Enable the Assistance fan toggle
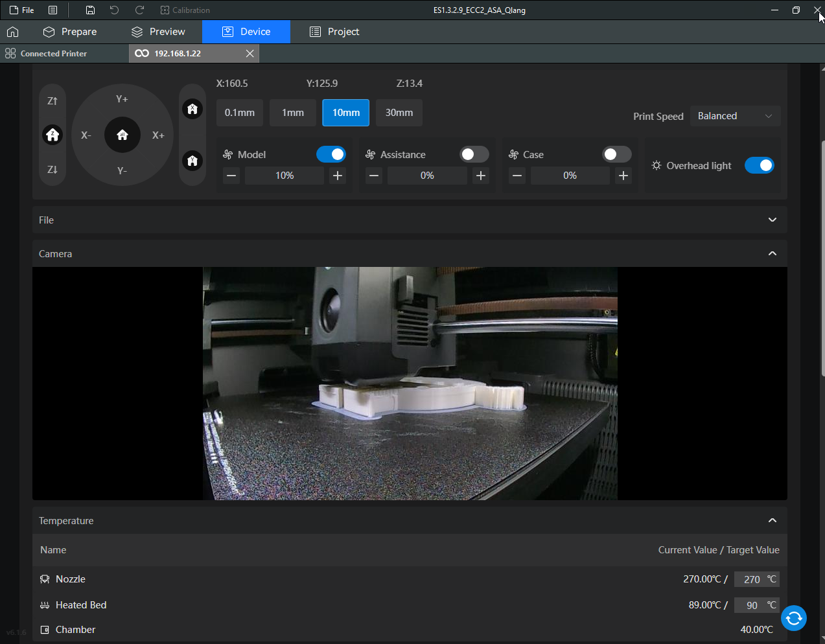Screen dimensions: 825x644 (x=474, y=154)
